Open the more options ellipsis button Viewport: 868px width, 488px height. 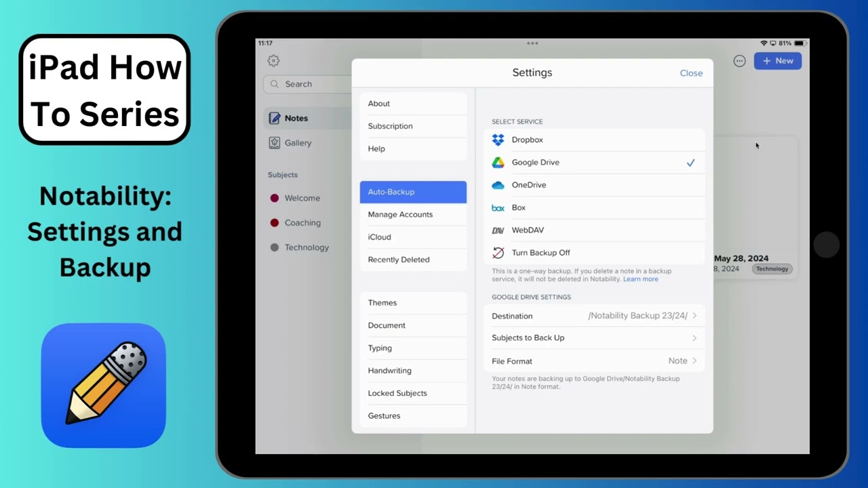pos(740,61)
